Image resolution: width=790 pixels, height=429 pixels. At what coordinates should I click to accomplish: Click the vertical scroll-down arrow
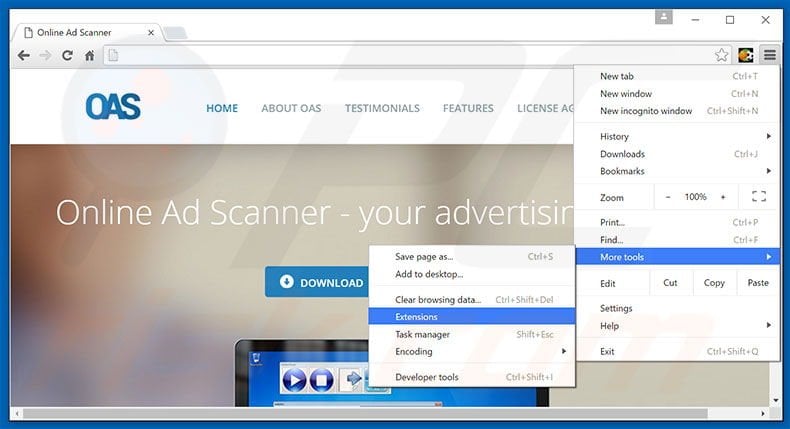click(775, 400)
